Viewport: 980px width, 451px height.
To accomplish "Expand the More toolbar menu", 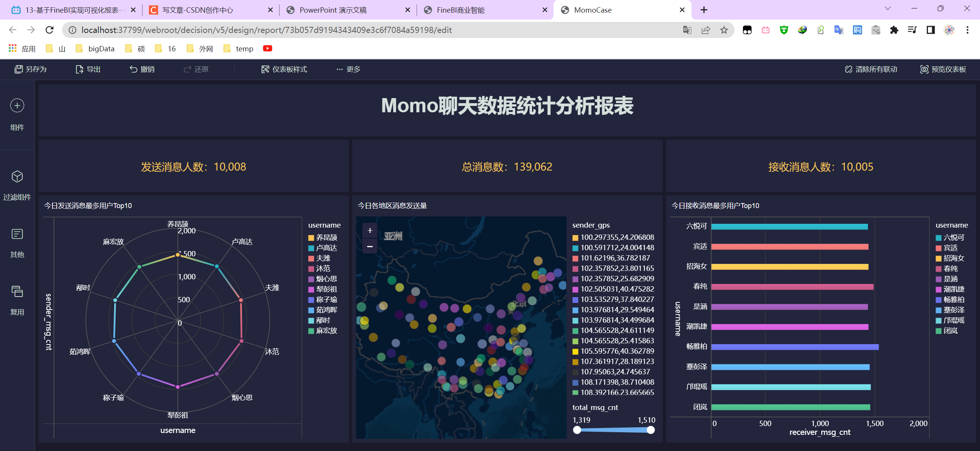I will pyautogui.click(x=348, y=69).
